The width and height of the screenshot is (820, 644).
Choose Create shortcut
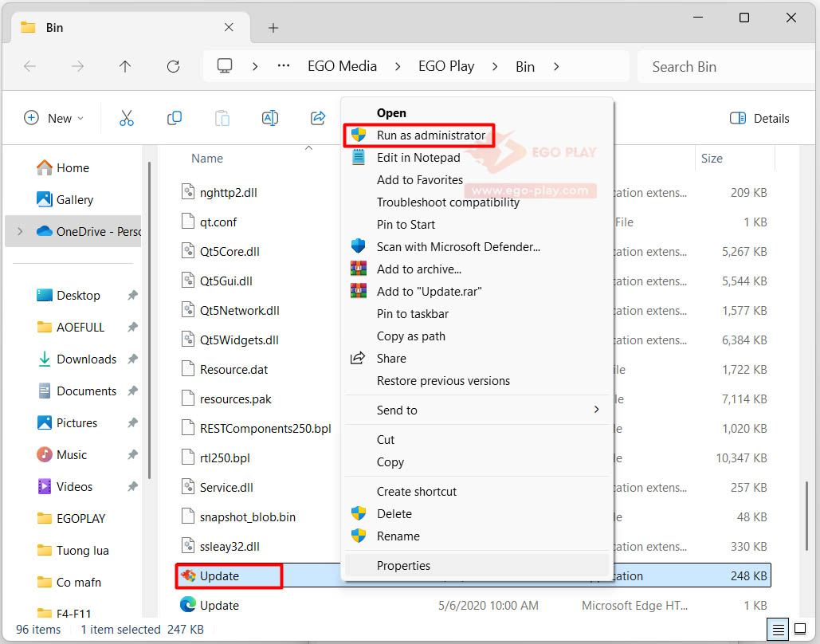pyautogui.click(x=477, y=492)
